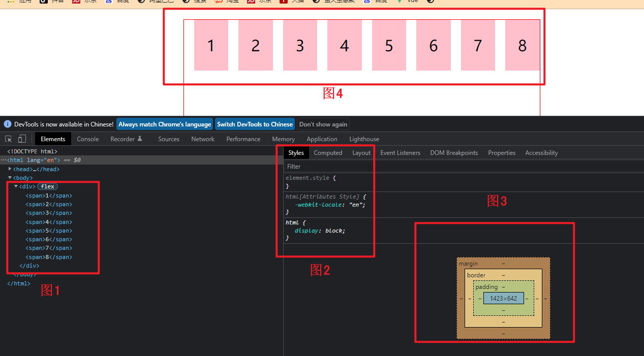Toggle the device toolbar icon
This screenshot has width=644, height=356.
pyautogui.click(x=22, y=139)
